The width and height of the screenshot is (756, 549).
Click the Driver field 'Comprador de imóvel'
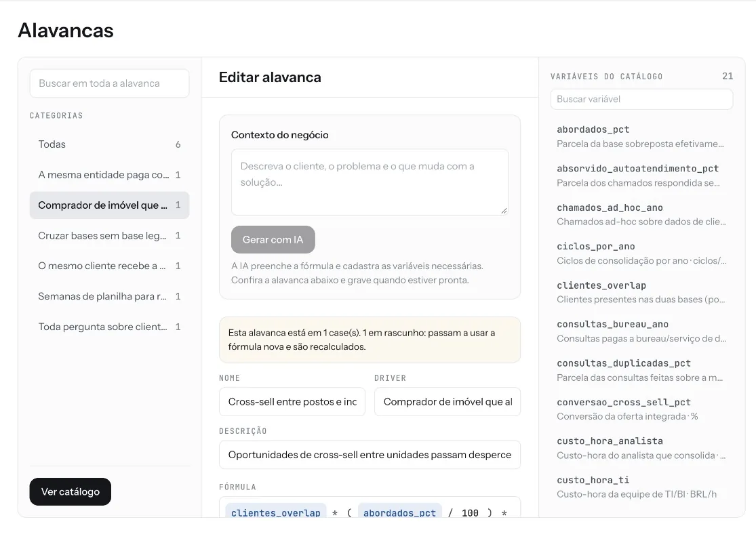coord(447,401)
